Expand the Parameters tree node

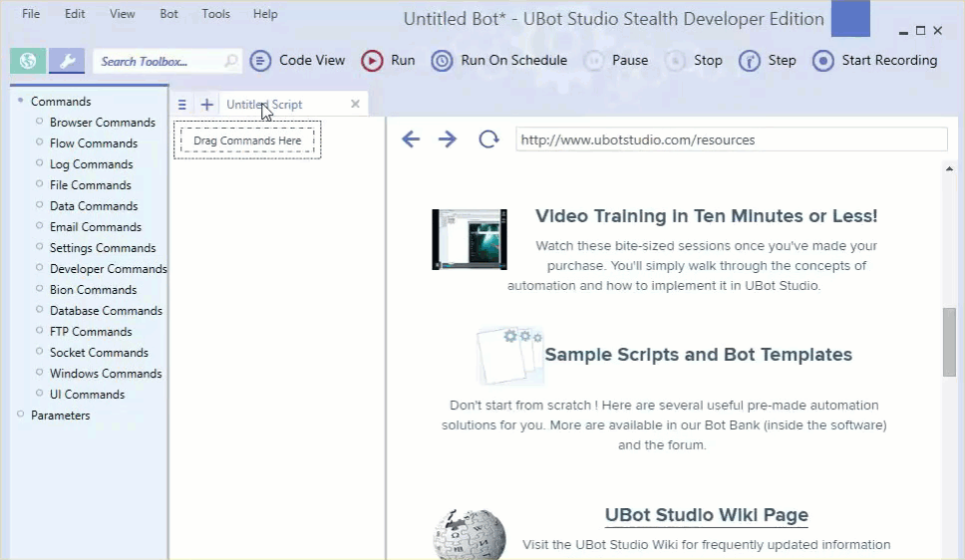pyautogui.click(x=20, y=415)
